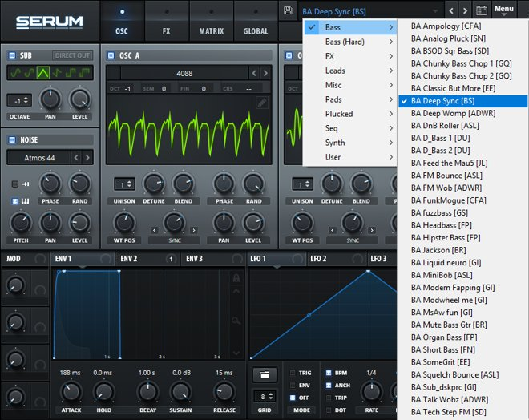The height and width of the screenshot is (420, 529).
Task: Open the Menu dropdown at top right
Action: point(504,10)
